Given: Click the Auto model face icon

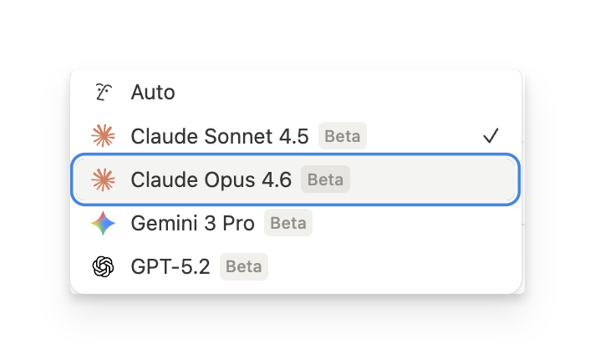Looking at the screenshot, I should tap(103, 92).
